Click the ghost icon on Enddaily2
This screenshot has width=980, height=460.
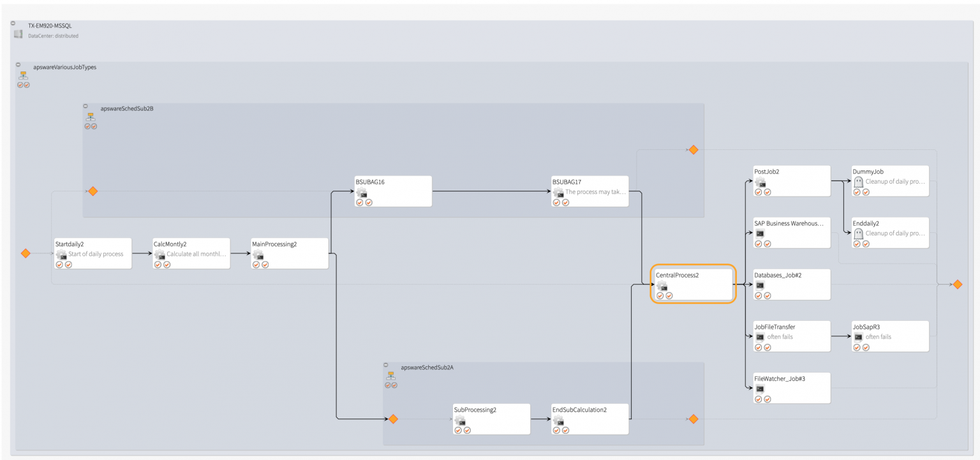pos(858,233)
